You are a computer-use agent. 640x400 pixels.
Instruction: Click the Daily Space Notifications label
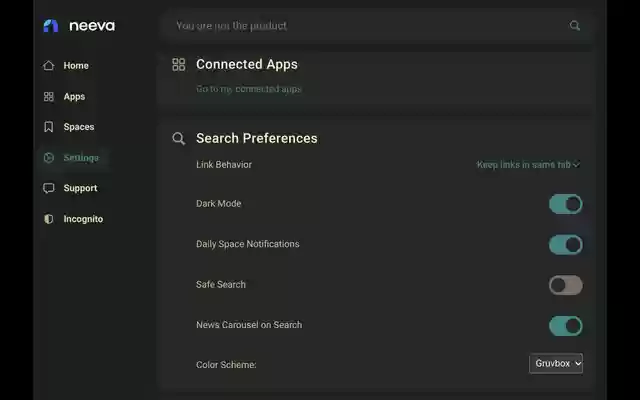[248, 244]
